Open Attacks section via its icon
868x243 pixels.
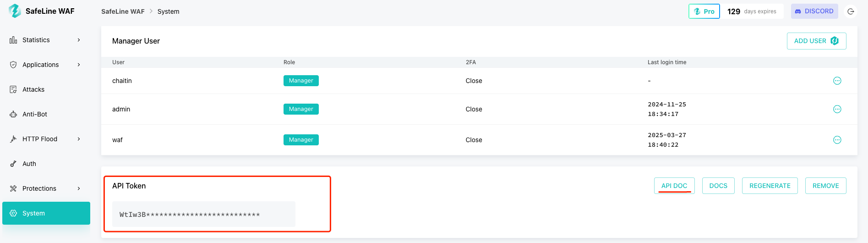(x=13, y=89)
